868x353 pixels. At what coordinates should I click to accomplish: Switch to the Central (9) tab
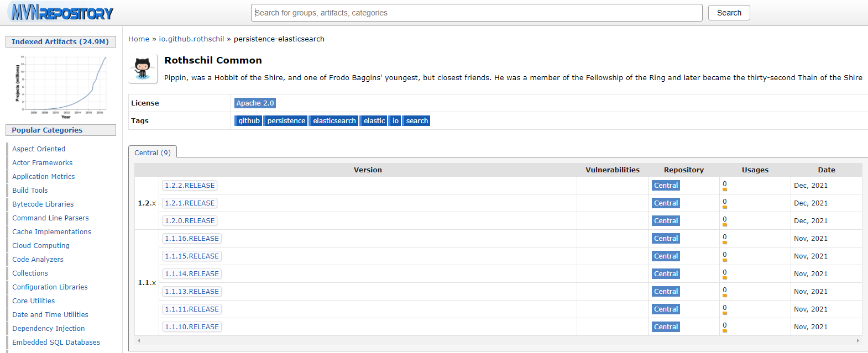(x=153, y=152)
